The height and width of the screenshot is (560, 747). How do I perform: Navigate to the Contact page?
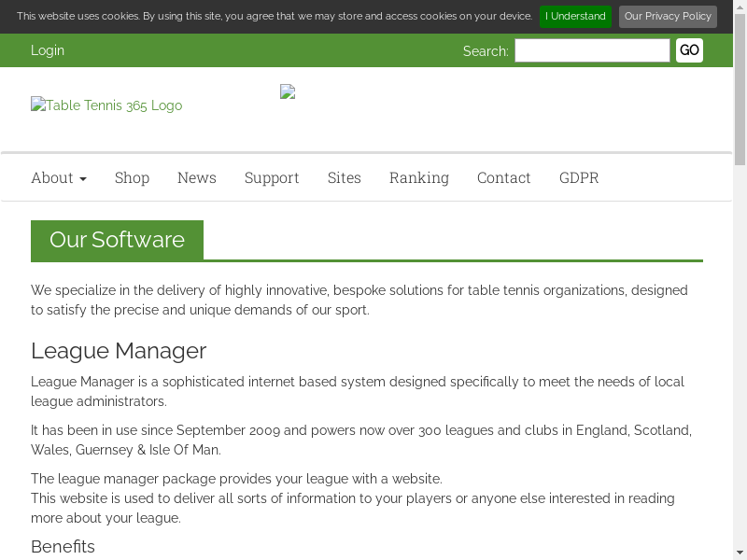click(504, 177)
